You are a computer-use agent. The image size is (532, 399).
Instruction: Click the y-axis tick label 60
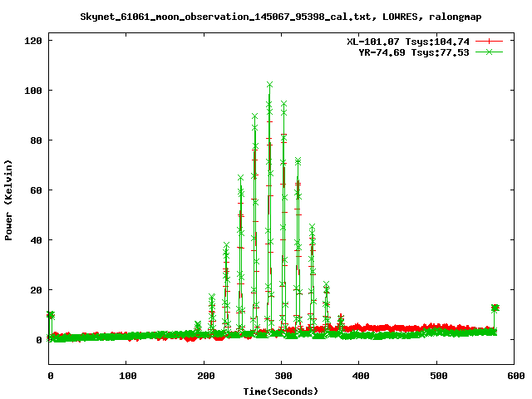pos(37,190)
